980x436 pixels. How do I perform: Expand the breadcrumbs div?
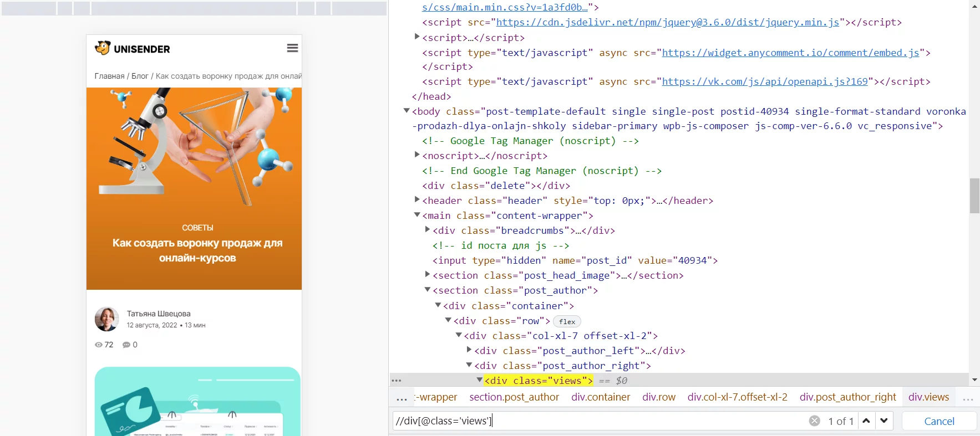pos(428,229)
